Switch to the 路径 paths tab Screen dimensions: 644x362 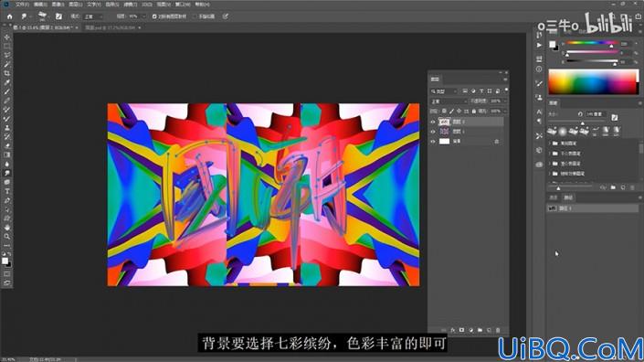568,197
